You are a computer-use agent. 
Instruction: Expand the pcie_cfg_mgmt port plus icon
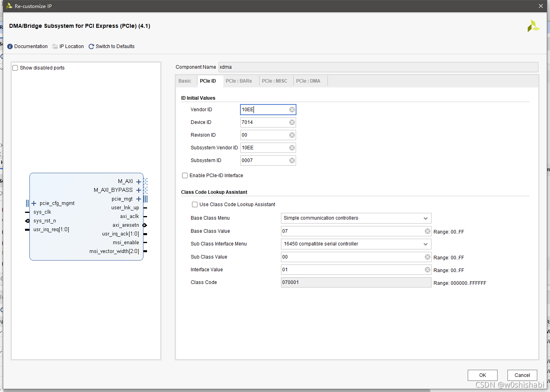coord(34,203)
